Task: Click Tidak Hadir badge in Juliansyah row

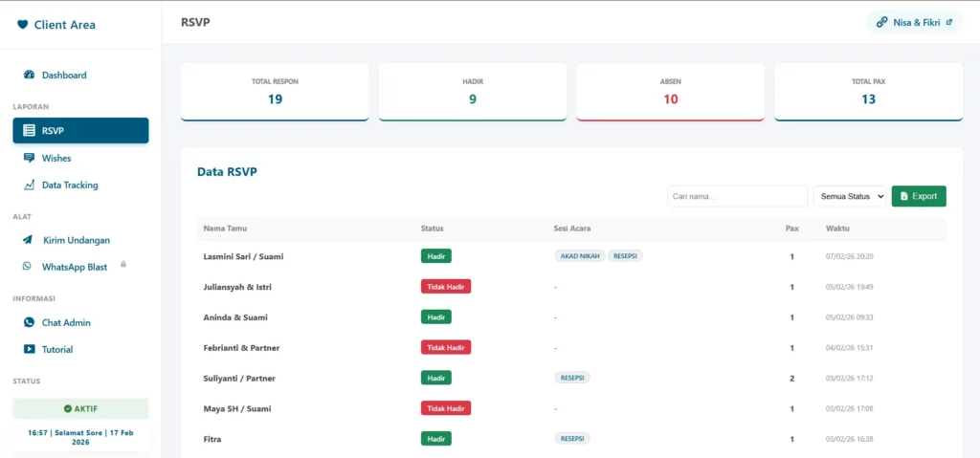Action: [x=446, y=286]
